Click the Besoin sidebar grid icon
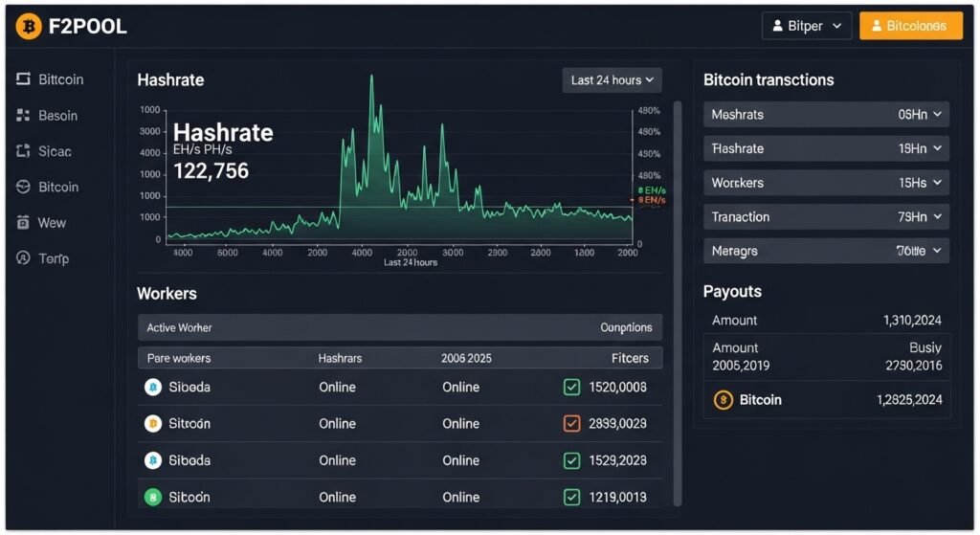The height and width of the screenshot is (535, 980). point(24,116)
